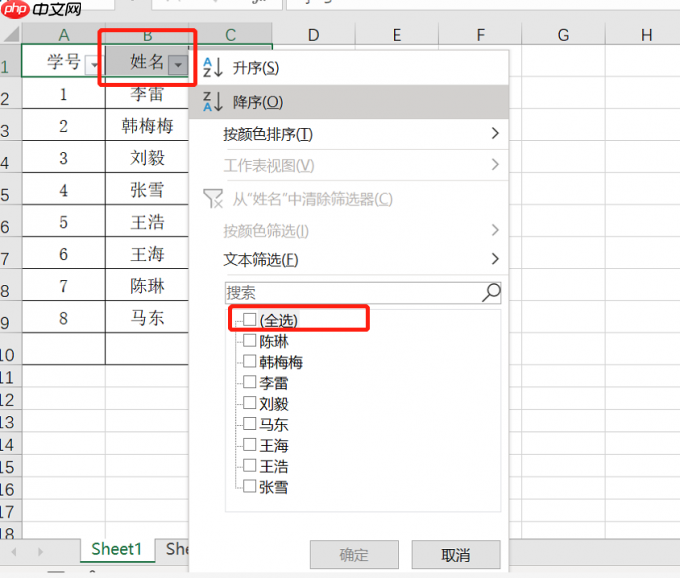This screenshot has height=578, width=680.
Task: Select column A header
Action: click(x=64, y=34)
